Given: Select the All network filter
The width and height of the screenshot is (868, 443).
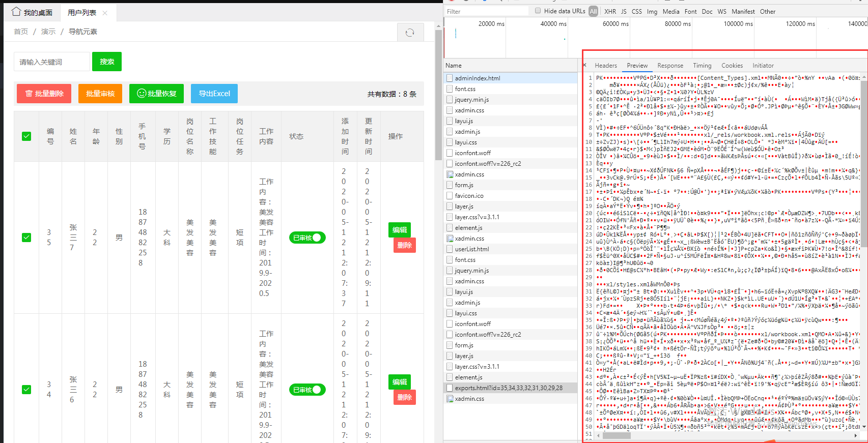Looking at the screenshot, I should pyautogui.click(x=593, y=11).
